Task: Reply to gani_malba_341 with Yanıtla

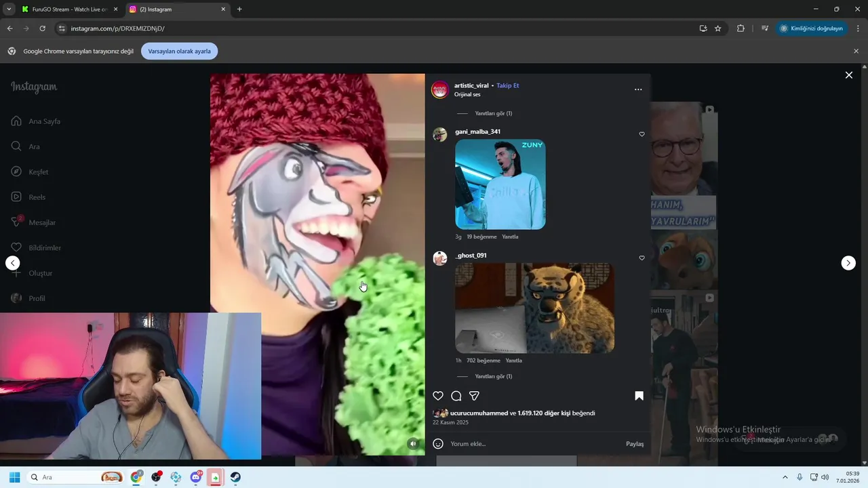Action: [510, 237]
